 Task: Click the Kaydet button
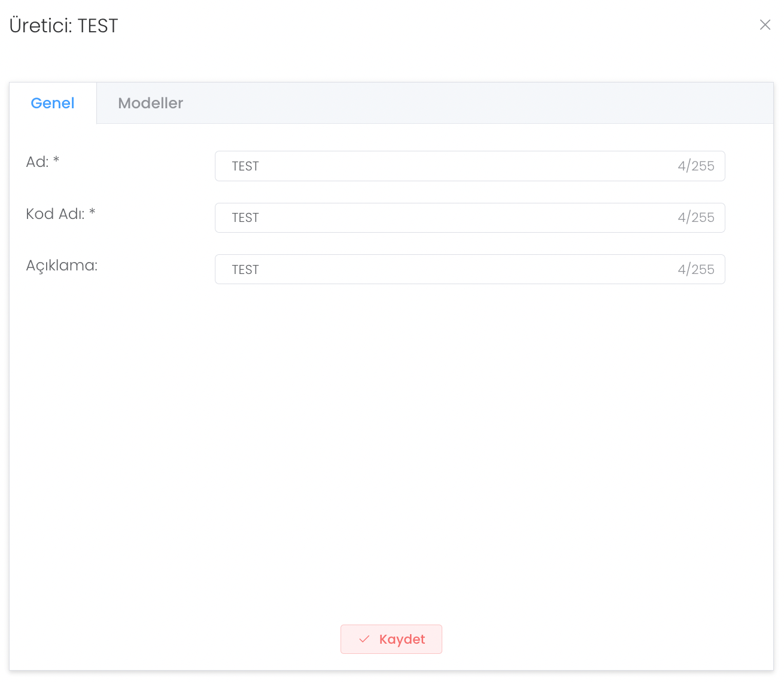[x=391, y=639]
